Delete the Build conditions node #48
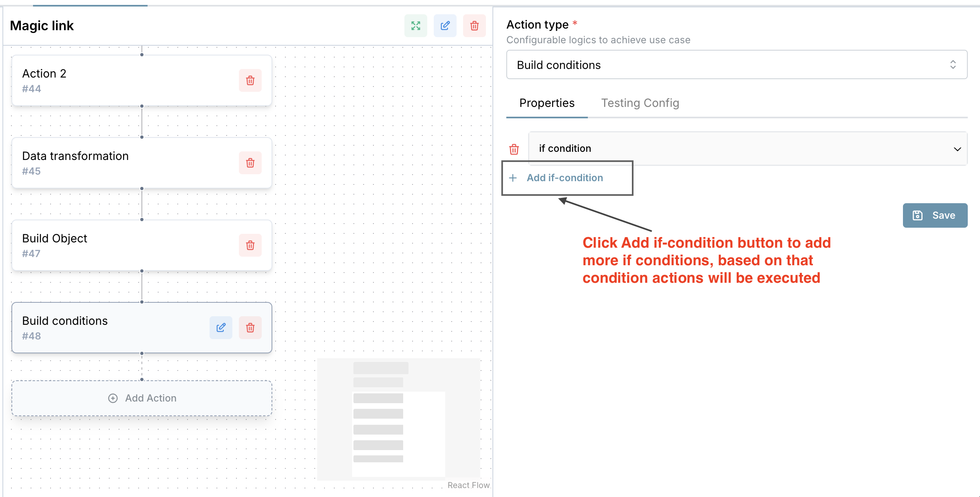Viewport: 980px width, 497px height. (x=250, y=328)
